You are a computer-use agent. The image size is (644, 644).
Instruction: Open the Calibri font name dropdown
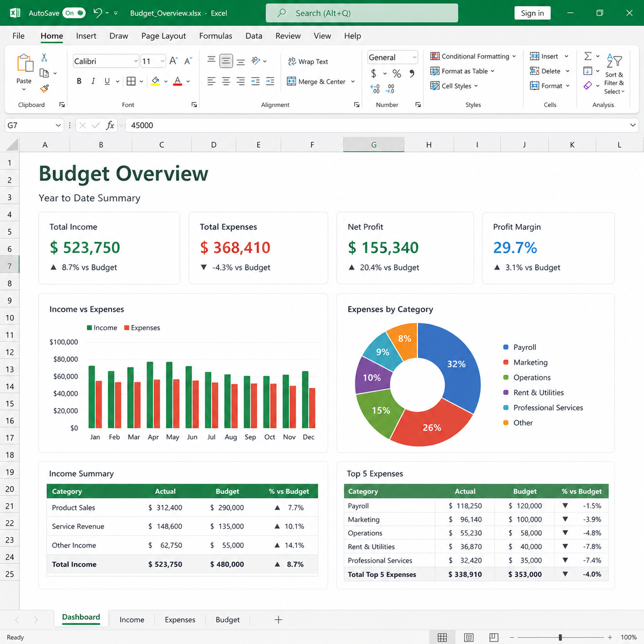click(136, 61)
